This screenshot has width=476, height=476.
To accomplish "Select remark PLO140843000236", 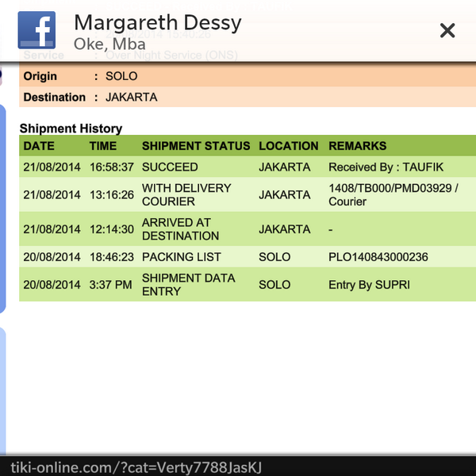I will point(378,257).
